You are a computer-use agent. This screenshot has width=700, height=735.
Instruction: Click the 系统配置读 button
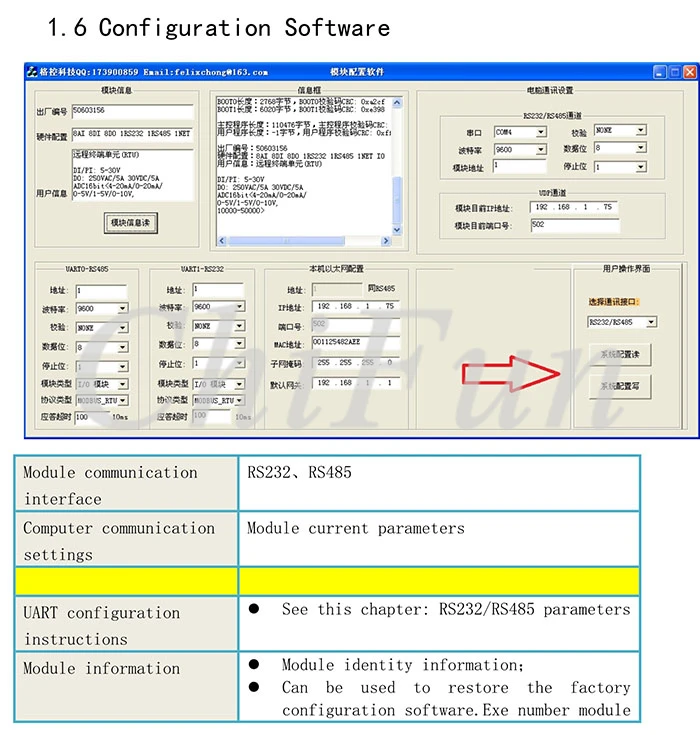620,354
